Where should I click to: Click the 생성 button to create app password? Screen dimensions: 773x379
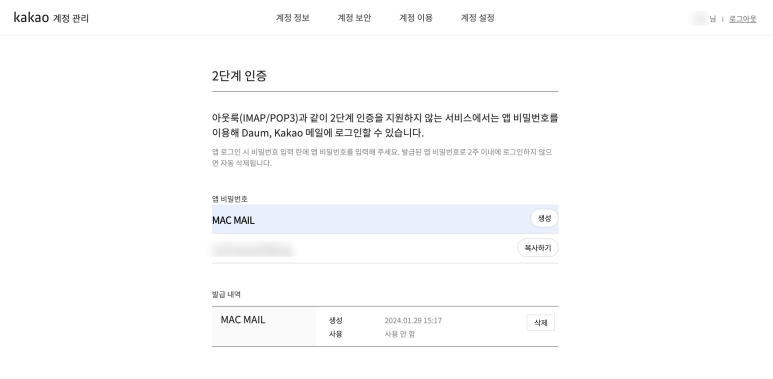544,218
